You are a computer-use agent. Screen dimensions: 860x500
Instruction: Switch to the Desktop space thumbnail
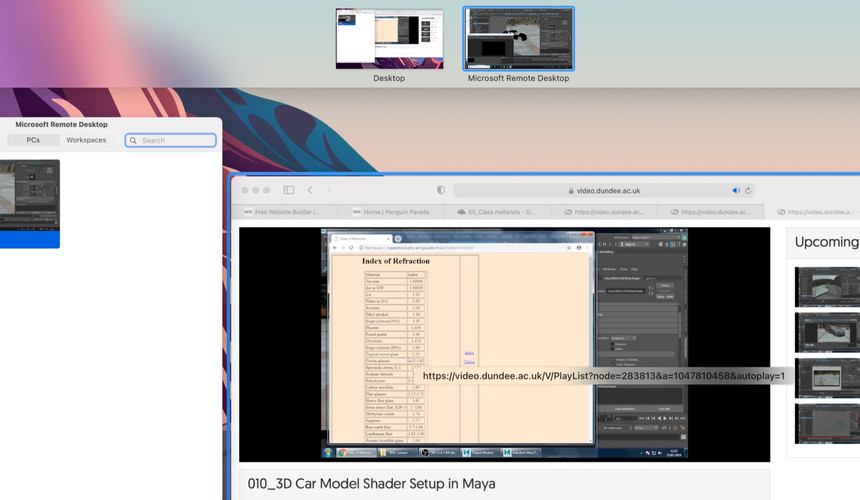[x=389, y=38]
